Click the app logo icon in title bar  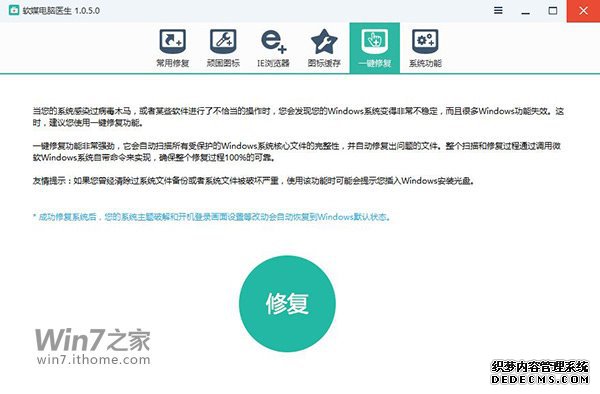(14, 10)
